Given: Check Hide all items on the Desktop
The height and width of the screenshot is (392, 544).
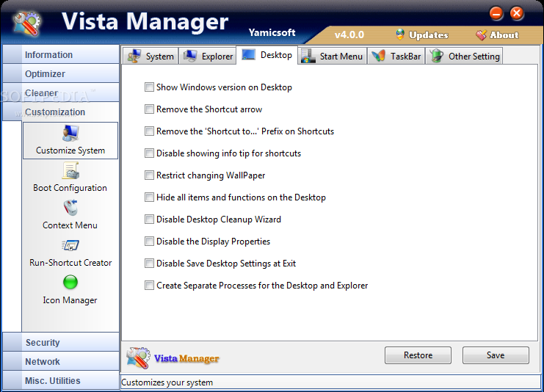Looking at the screenshot, I should coord(149,197).
